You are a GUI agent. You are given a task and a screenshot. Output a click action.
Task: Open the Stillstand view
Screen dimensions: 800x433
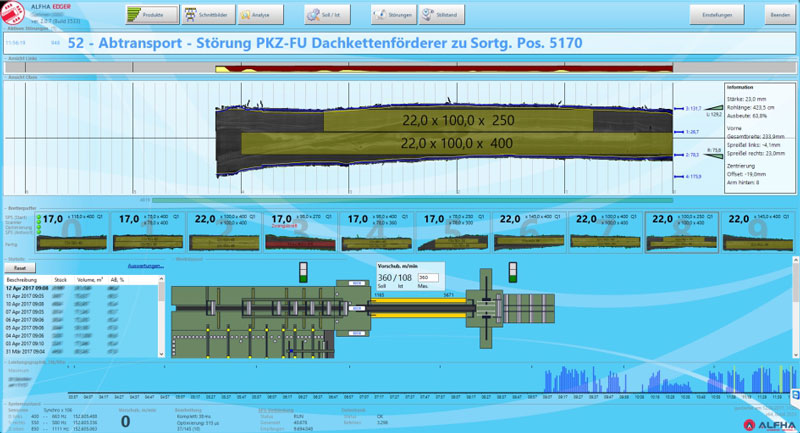pos(450,15)
